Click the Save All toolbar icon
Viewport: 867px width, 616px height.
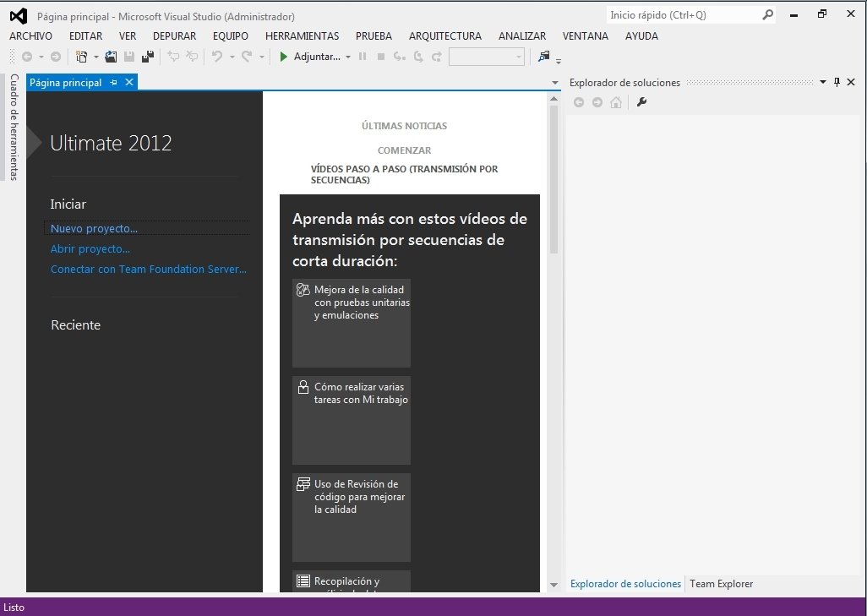tap(148, 57)
